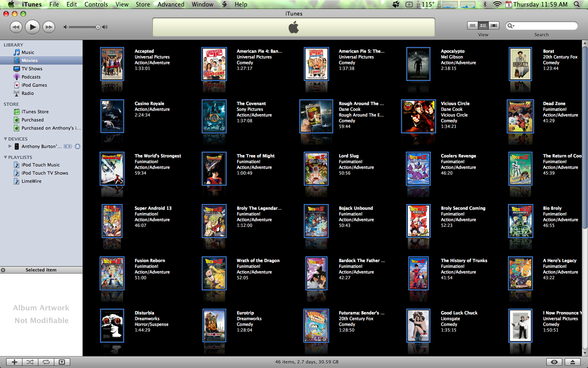Image resolution: width=588 pixels, height=368 pixels.
Task: Select the Vicious Circle thumbnail
Action: (418, 116)
